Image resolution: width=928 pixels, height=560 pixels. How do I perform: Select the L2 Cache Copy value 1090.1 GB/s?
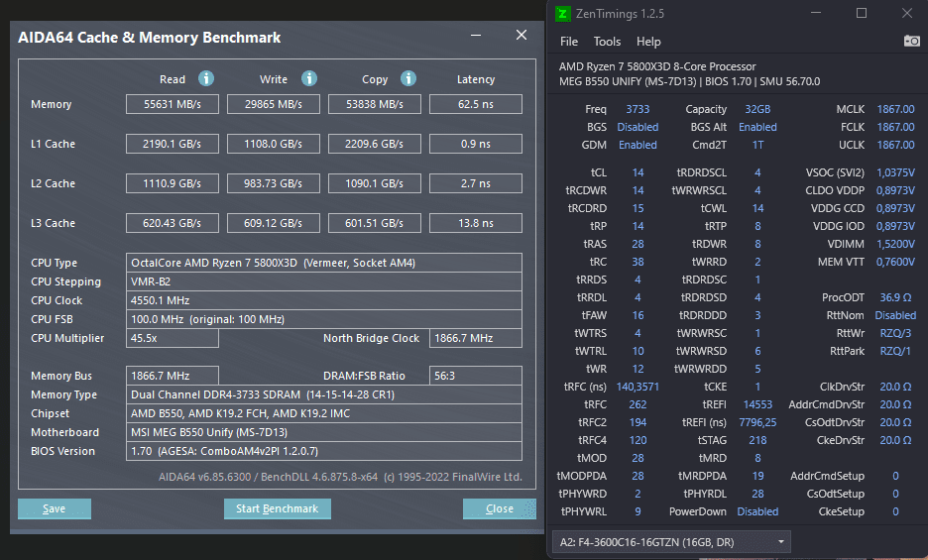375,183
